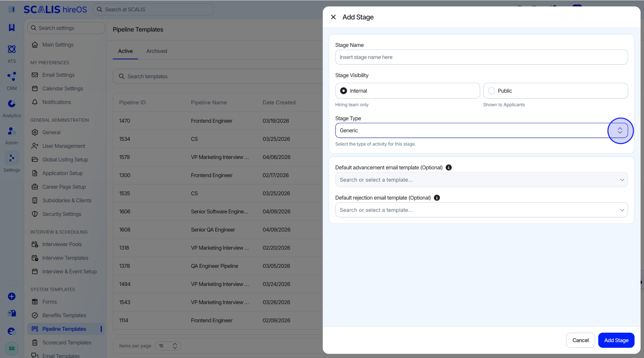Open the ATS module icon
The height and width of the screenshot is (358, 644).
tap(12, 49)
